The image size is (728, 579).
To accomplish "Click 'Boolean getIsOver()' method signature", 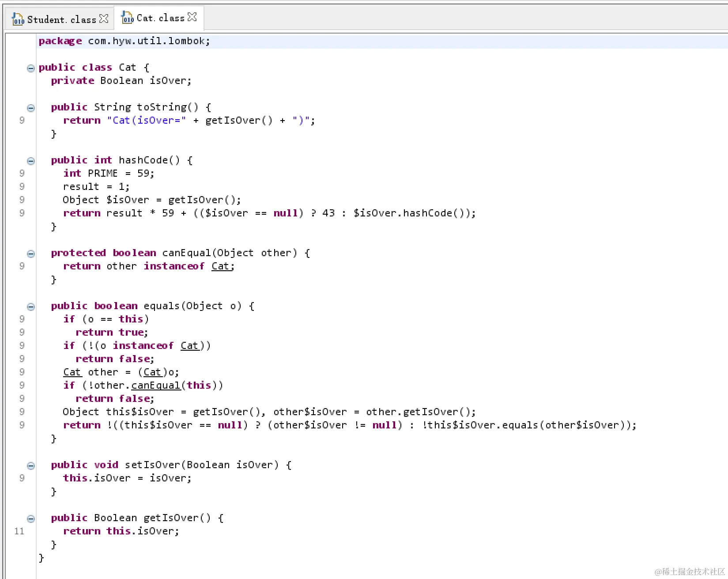I will 152,518.
